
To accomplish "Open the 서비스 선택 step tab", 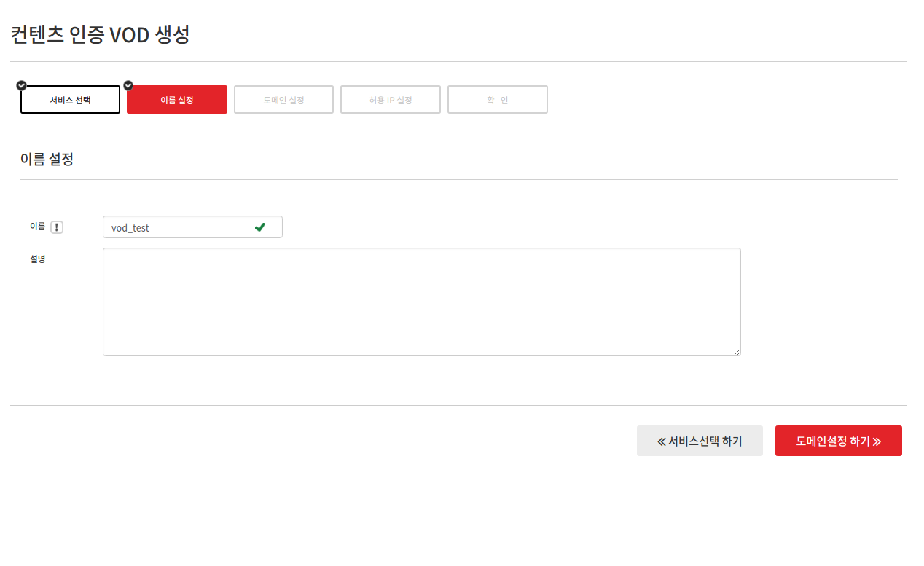I will [70, 100].
